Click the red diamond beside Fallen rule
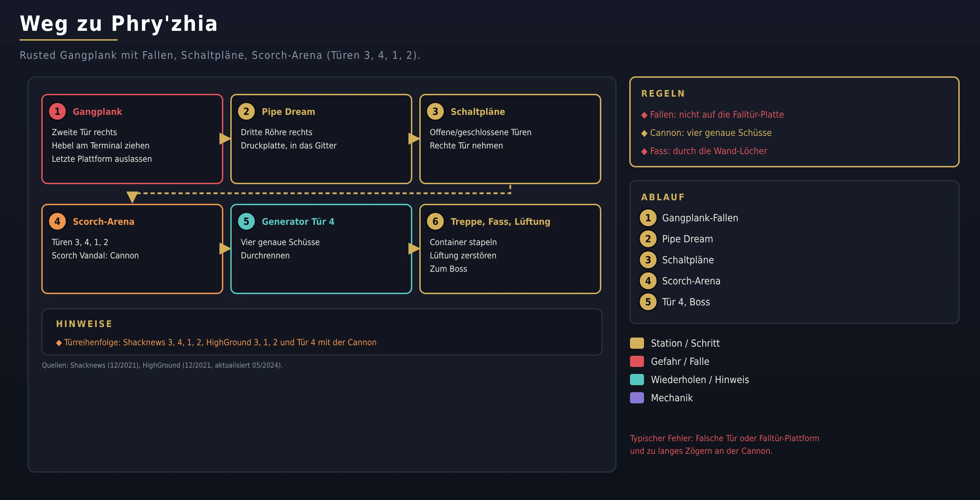Viewport: 980px width, 500px height. tap(644, 115)
